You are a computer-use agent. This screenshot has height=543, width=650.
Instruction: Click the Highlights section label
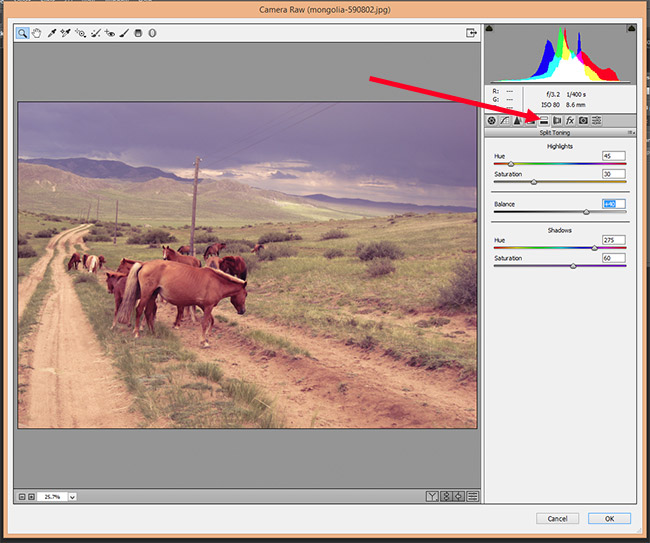click(x=560, y=146)
